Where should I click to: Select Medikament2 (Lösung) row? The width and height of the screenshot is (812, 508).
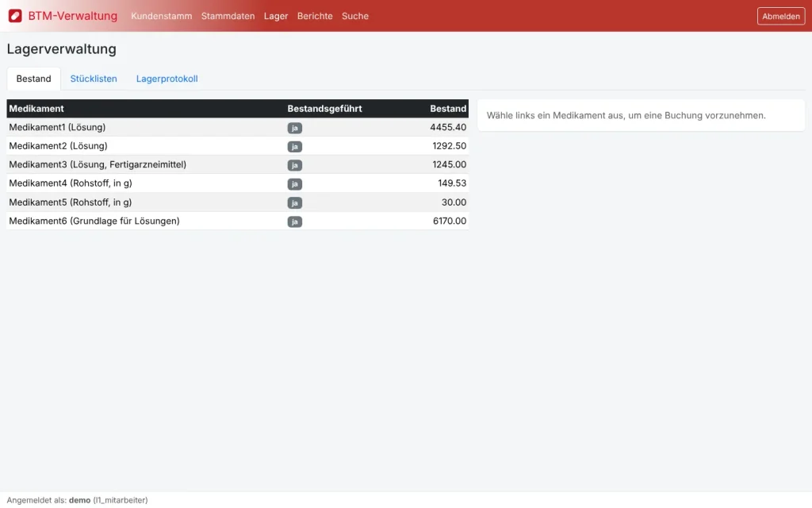coord(238,146)
